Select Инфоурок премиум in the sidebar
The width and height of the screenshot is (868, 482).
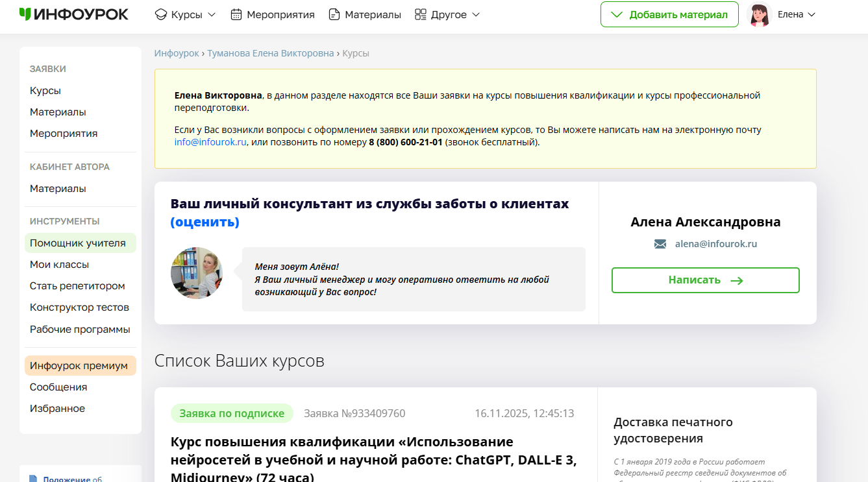point(79,365)
